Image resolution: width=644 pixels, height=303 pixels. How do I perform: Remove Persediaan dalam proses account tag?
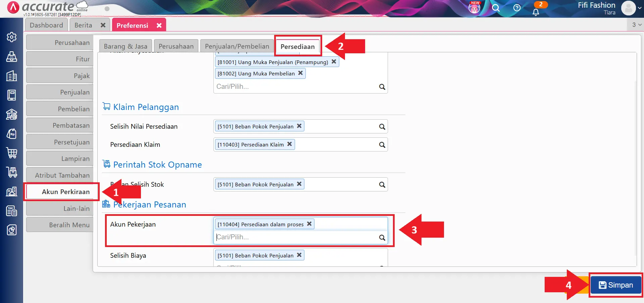click(x=309, y=224)
